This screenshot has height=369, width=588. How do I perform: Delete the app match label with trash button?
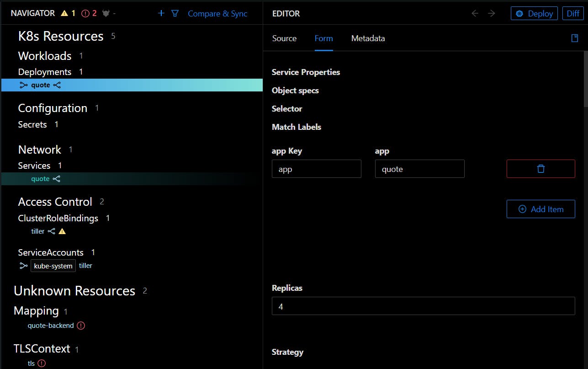click(541, 169)
